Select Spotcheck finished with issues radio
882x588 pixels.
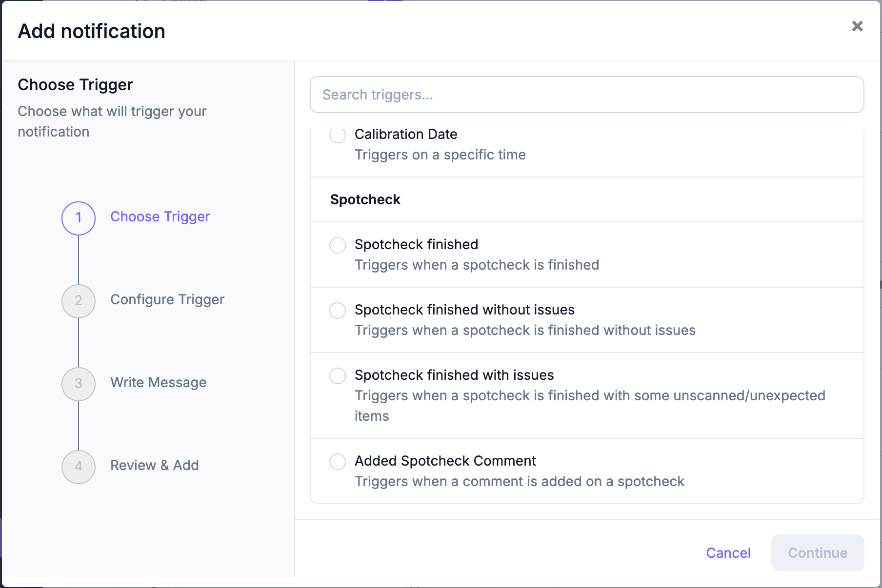point(338,375)
